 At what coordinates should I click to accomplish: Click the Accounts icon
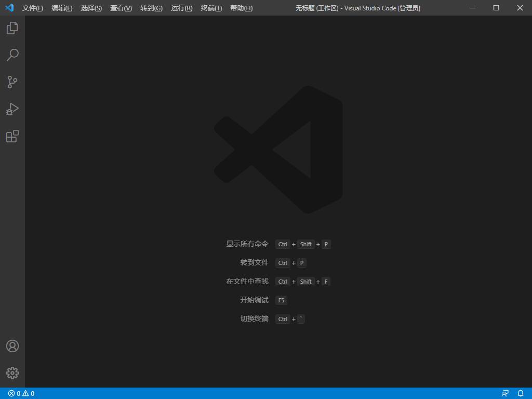(x=12, y=346)
